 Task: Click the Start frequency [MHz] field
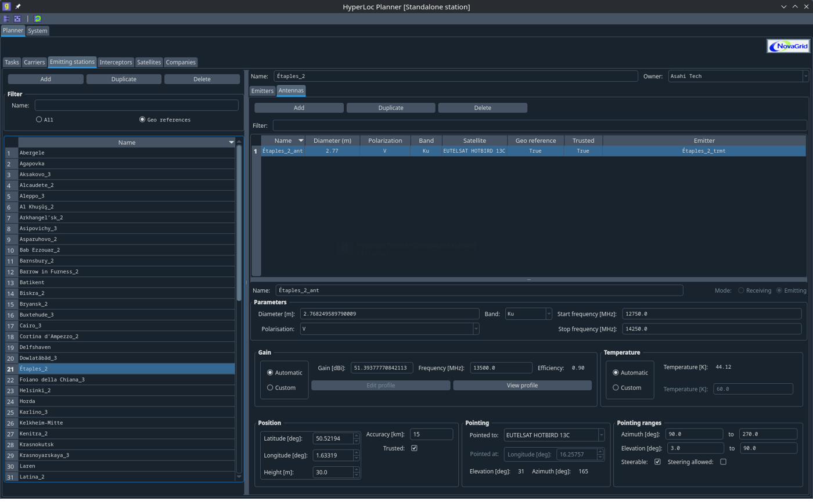pyautogui.click(x=711, y=314)
